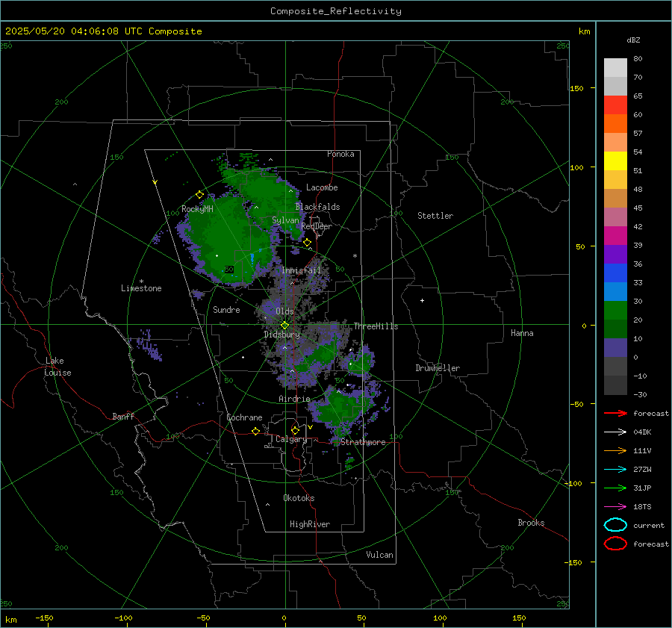672x628 pixels.
Task: Select the light blue 30-33 dBZ swatch
Action: (615, 291)
